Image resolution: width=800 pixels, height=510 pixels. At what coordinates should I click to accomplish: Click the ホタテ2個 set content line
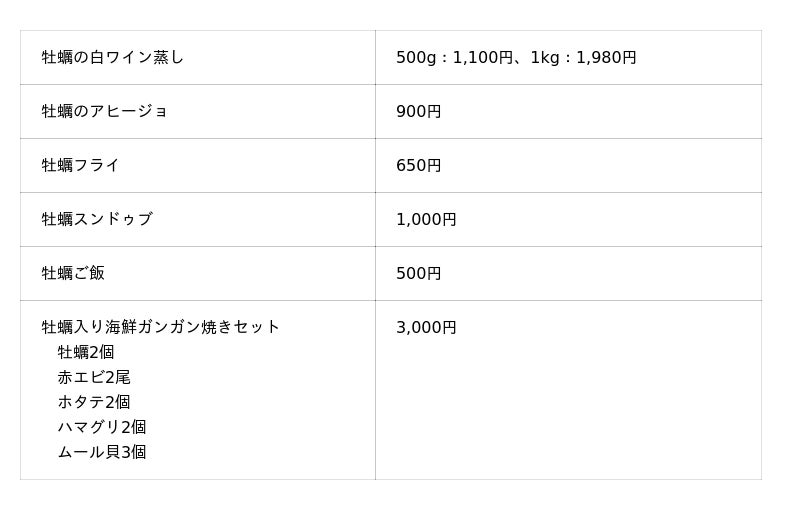coord(94,402)
